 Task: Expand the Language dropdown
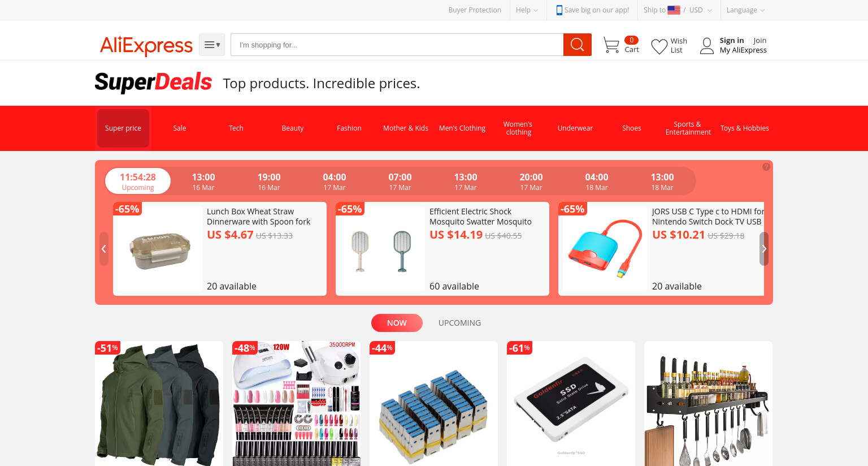[x=745, y=10]
